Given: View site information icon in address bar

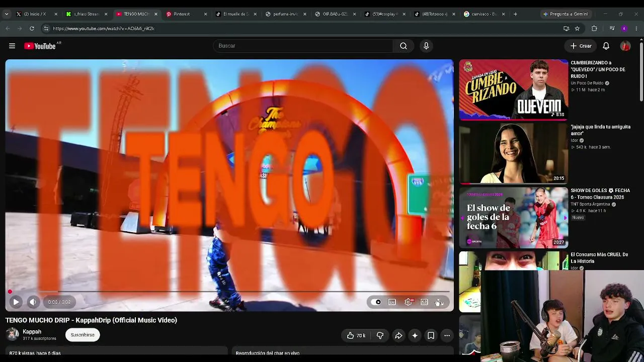Looking at the screenshot, I should (46, 29).
